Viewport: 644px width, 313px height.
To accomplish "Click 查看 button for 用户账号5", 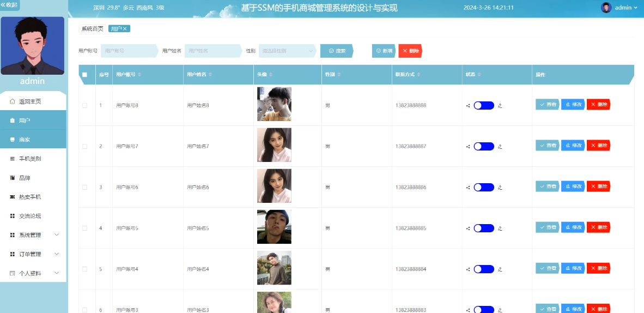I will (548, 227).
